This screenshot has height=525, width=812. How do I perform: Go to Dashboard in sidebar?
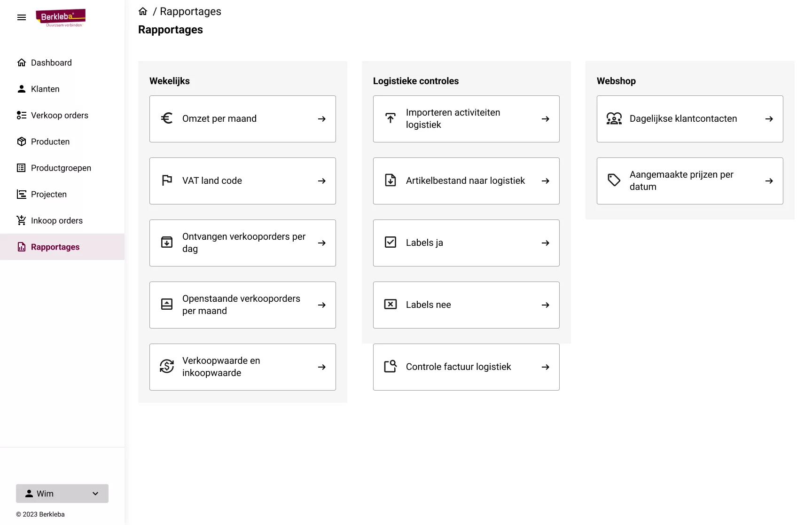pyautogui.click(x=62, y=63)
